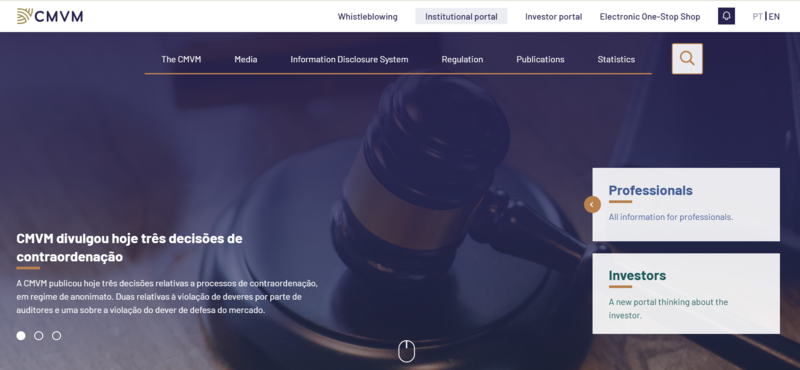Open The CMVM menu
Screen dimensions: 800x370
click(181, 59)
